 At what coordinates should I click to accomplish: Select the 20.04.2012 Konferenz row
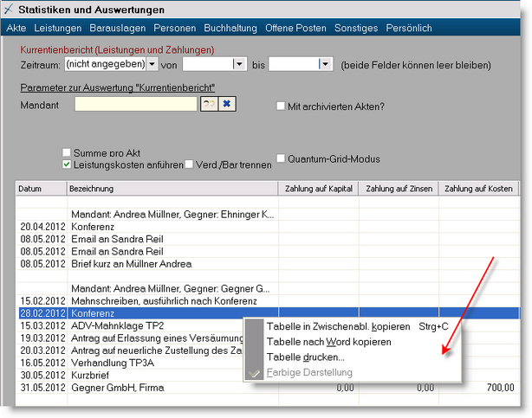click(x=268, y=227)
